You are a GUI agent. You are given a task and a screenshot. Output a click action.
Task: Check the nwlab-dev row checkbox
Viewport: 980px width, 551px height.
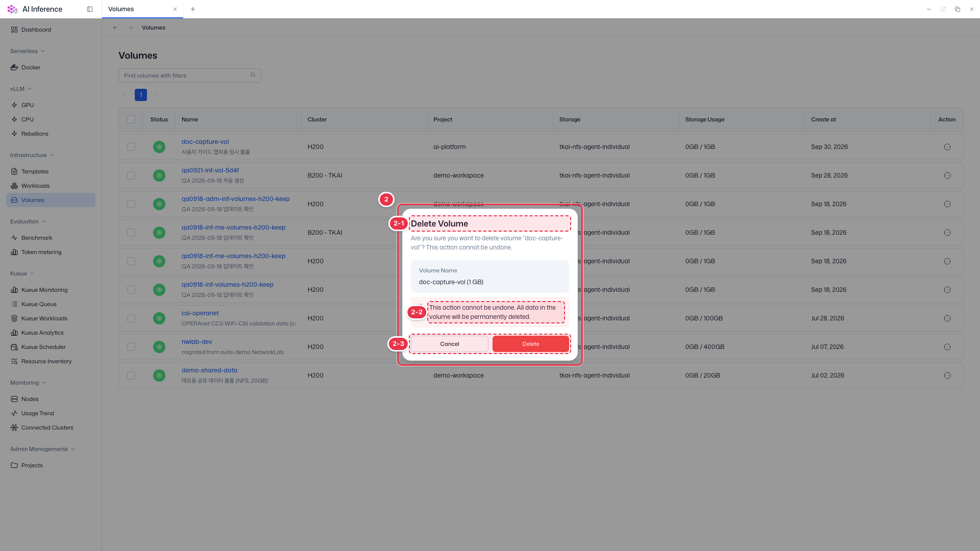click(131, 347)
